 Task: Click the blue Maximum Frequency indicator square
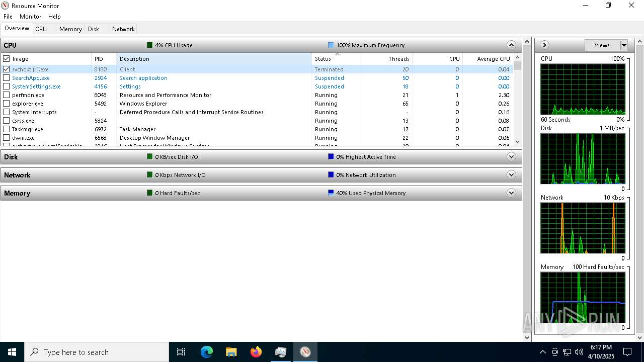[331, 45]
